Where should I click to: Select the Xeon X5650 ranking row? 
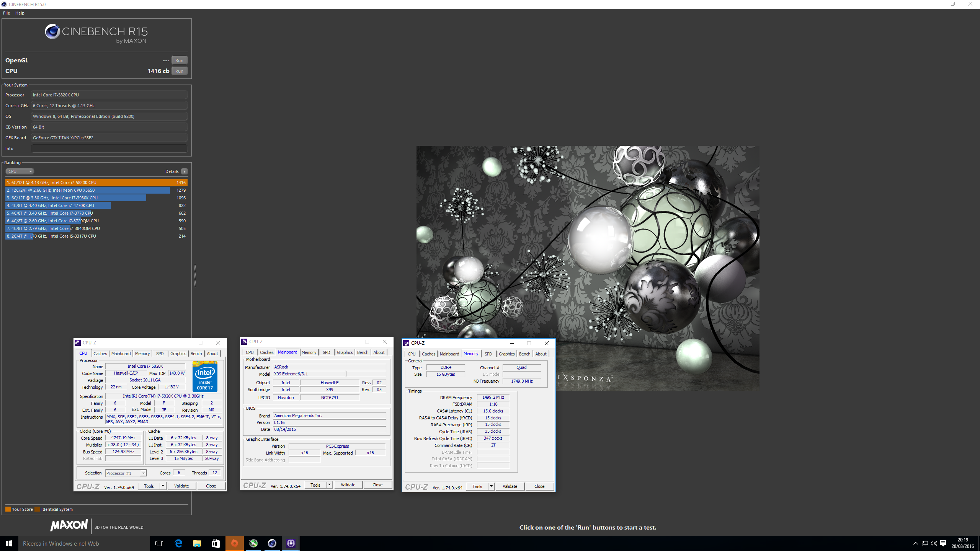[x=96, y=190]
